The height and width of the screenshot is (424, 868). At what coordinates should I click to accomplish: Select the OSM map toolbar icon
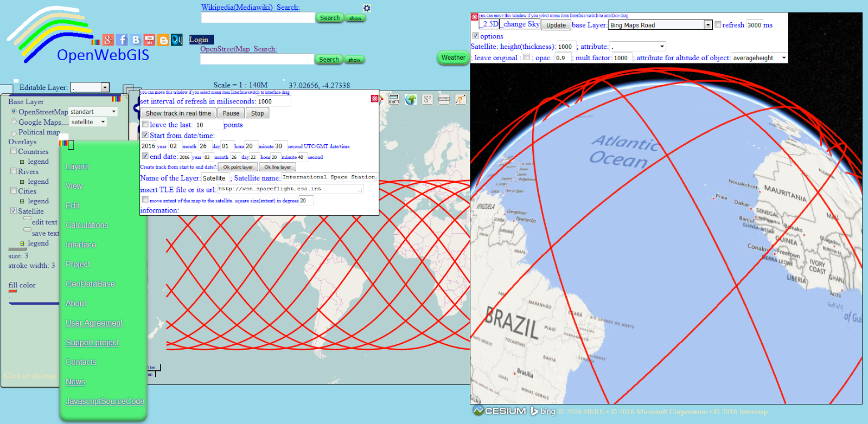(394, 99)
